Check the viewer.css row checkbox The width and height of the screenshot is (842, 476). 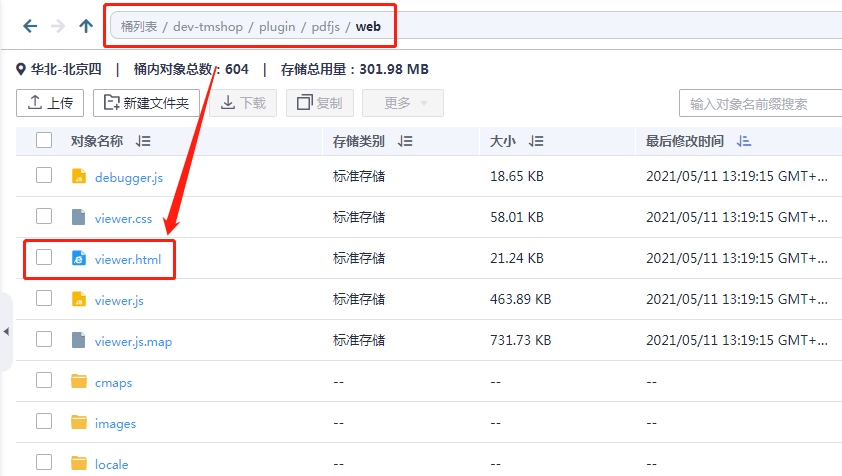tap(44, 216)
